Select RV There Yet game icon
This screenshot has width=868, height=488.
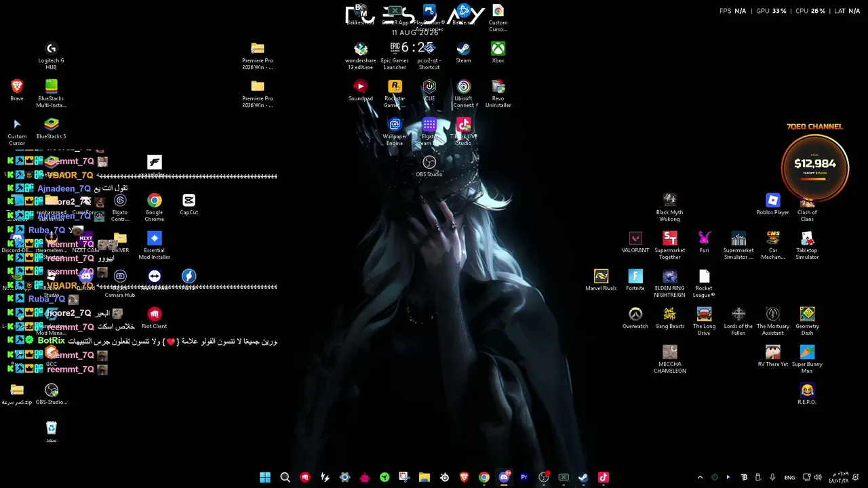[x=772, y=356]
